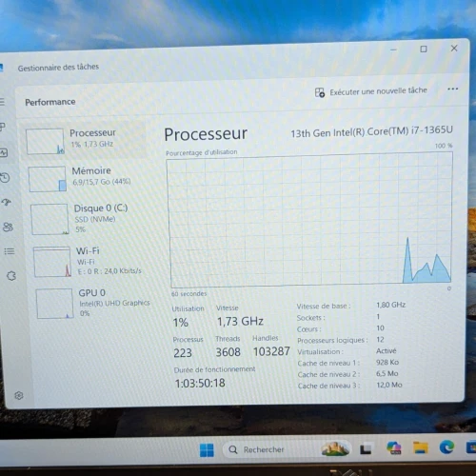Image resolution: width=476 pixels, height=476 pixels.
Task: Open Task View from the taskbar
Action: point(366,449)
